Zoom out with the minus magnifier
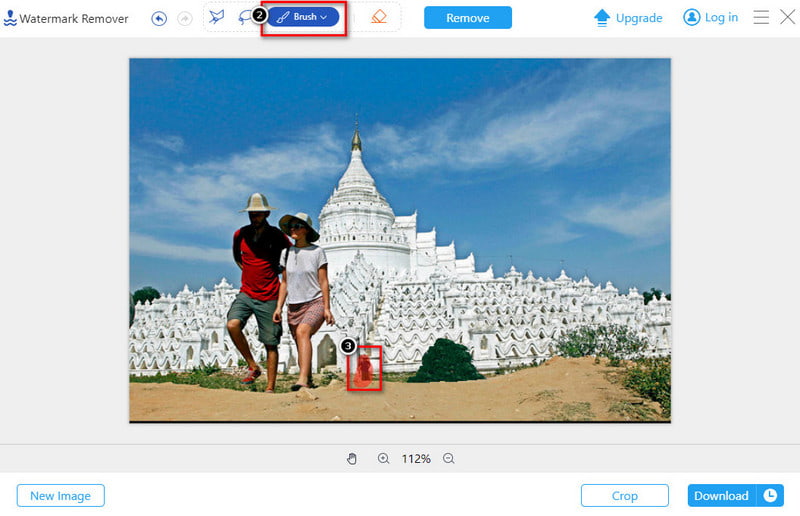The image size is (800, 516). coord(448,458)
